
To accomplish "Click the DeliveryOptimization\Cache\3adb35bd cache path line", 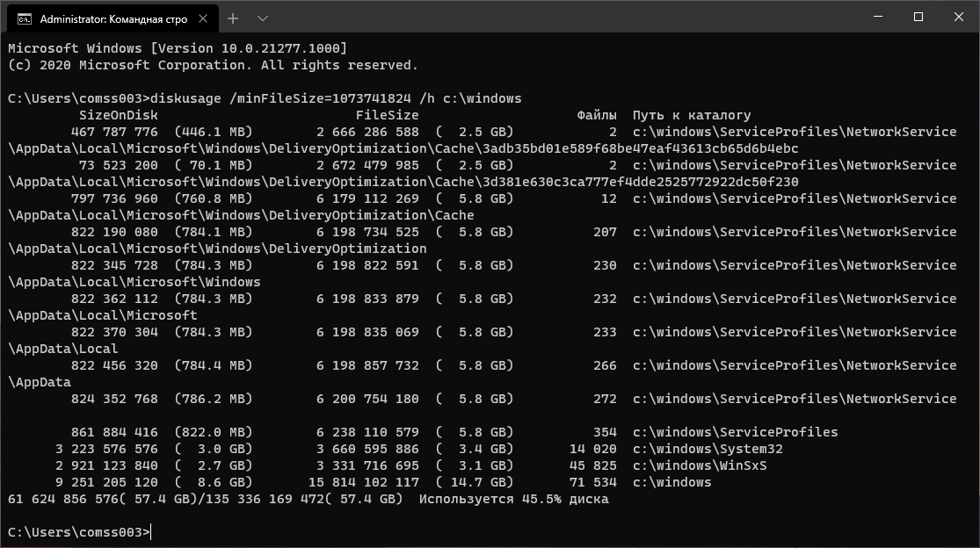I will (403, 148).
